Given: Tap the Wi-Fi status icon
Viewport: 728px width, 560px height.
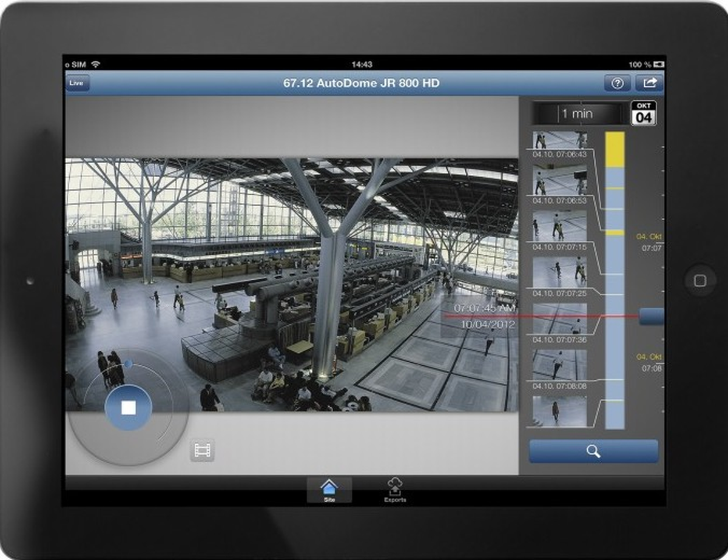Looking at the screenshot, I should click(95, 64).
